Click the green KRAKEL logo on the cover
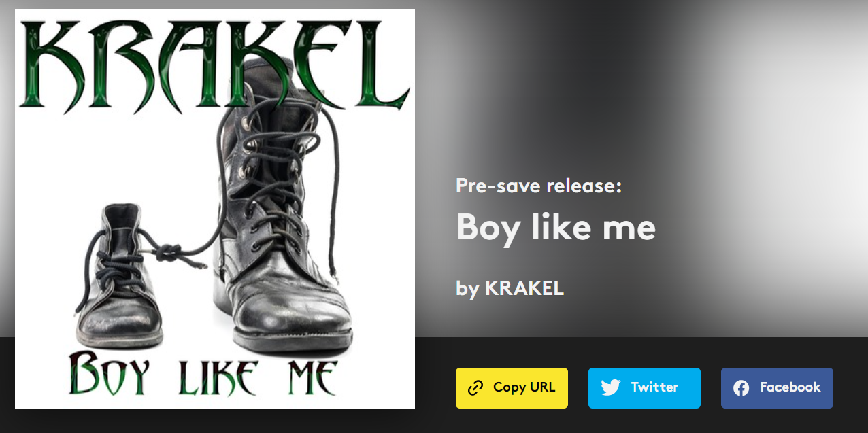 pyautogui.click(x=214, y=65)
